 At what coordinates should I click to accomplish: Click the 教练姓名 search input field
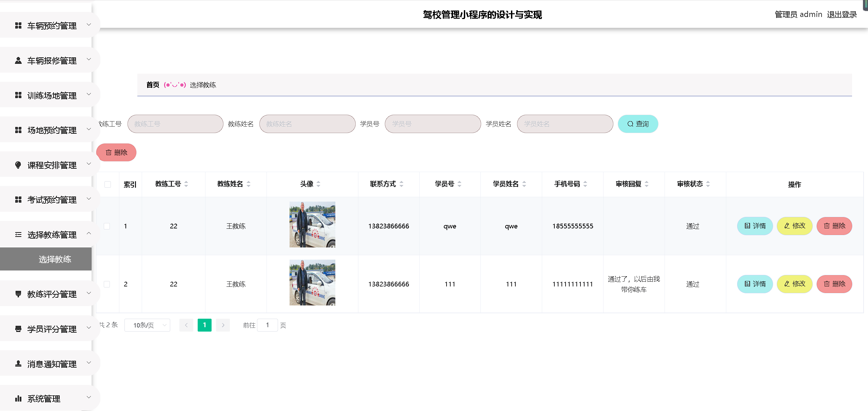(307, 124)
